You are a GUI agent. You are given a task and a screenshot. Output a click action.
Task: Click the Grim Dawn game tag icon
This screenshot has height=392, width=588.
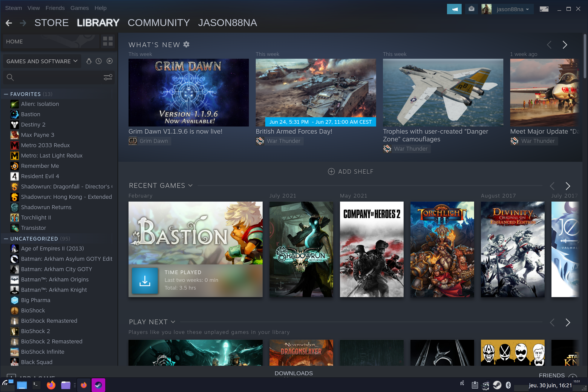coord(133,141)
